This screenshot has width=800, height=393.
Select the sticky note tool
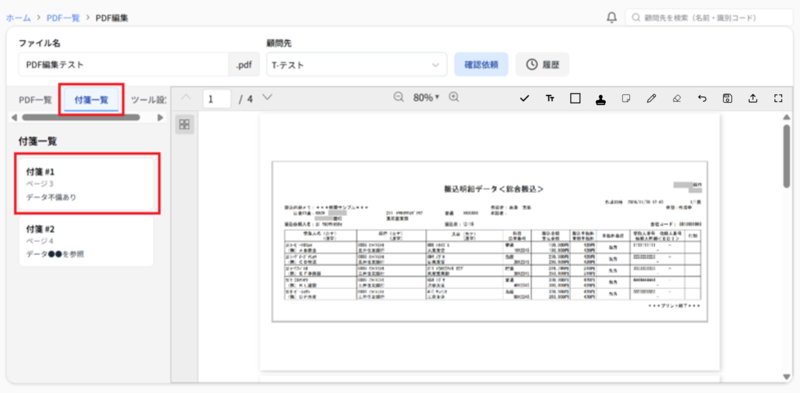[626, 99]
